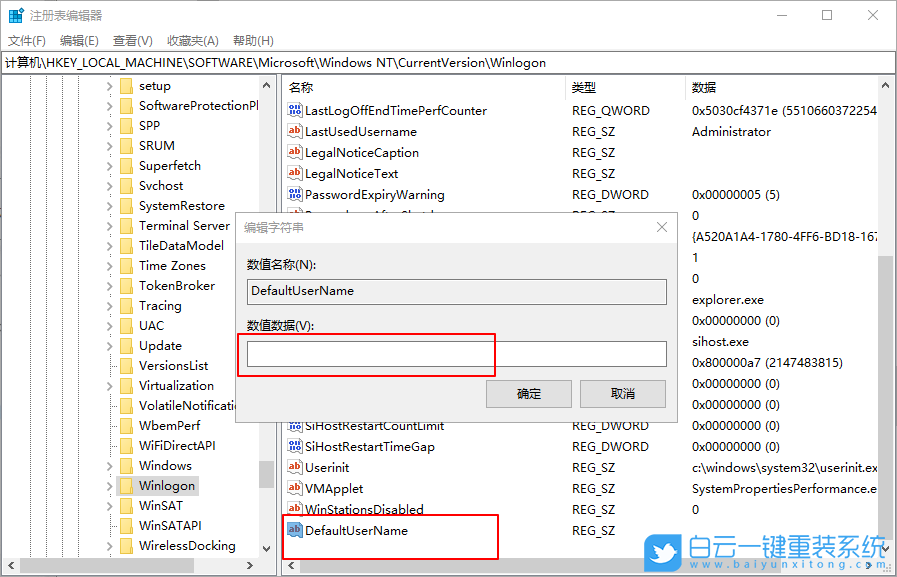This screenshot has height=577, width=897.
Task: Click the 确定 button in the dialog
Action: tap(528, 393)
